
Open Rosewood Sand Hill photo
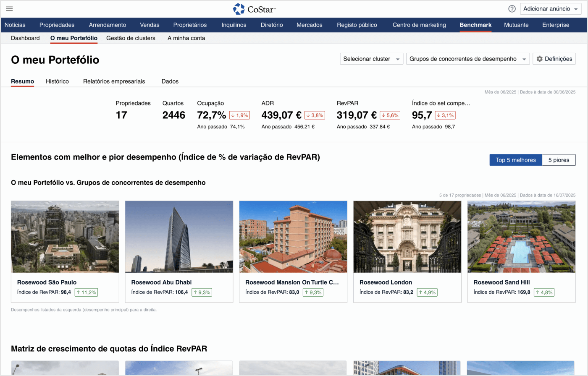tap(521, 237)
